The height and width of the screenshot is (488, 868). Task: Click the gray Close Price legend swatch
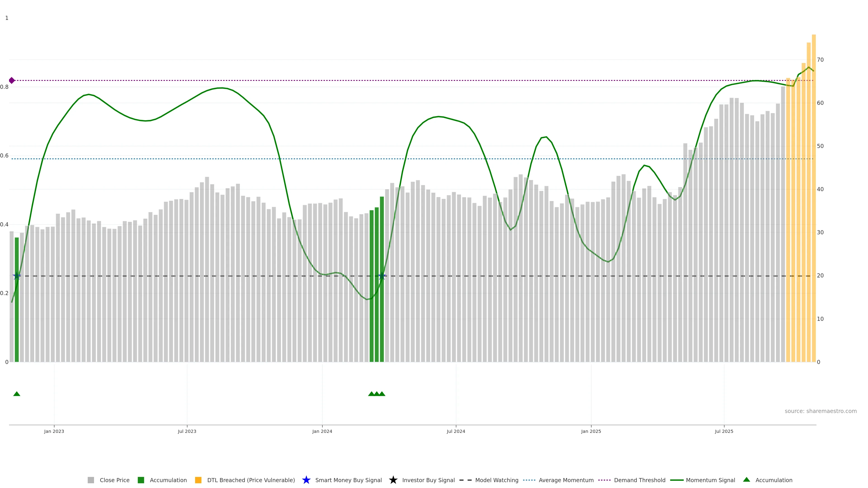point(91,480)
